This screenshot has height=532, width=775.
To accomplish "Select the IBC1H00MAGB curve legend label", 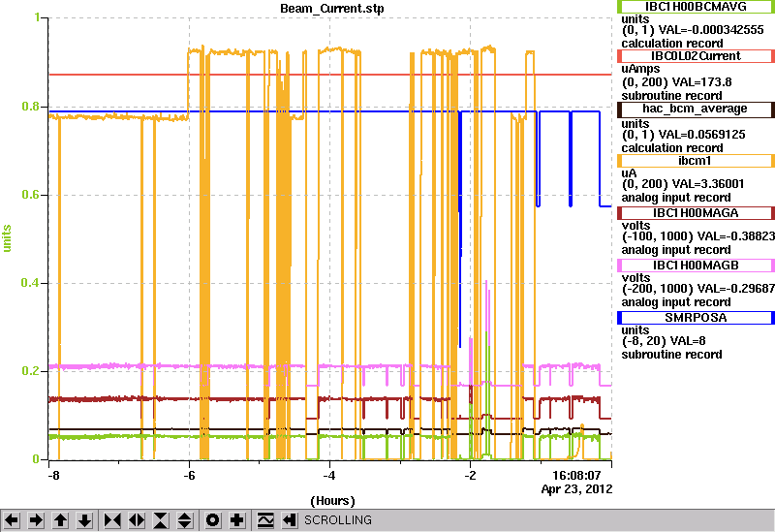I will point(695,266).
